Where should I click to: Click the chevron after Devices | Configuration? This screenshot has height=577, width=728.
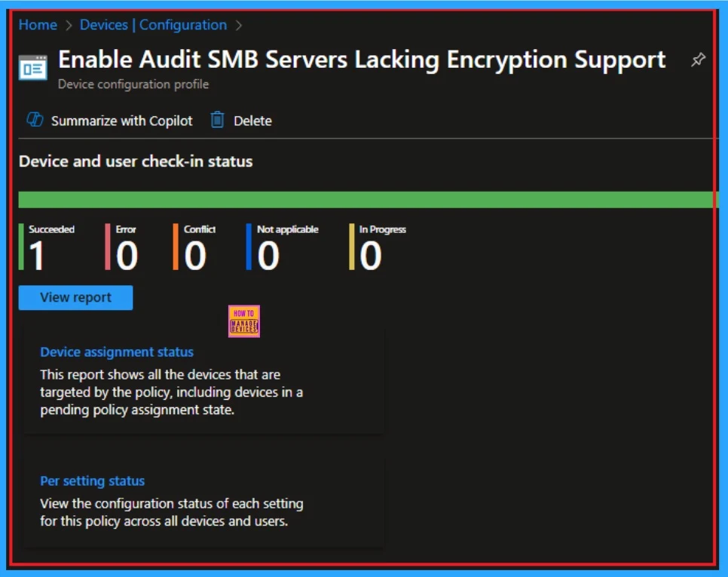[239, 26]
